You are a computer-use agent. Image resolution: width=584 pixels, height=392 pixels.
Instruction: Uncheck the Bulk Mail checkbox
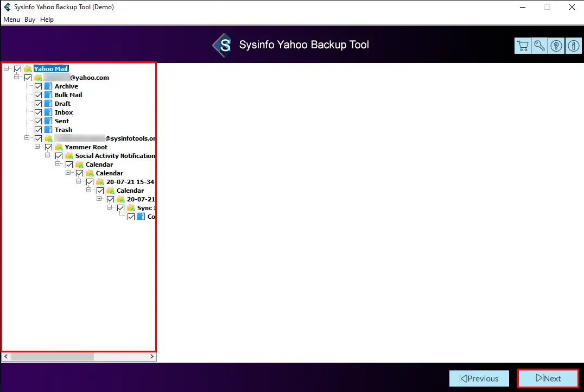[x=38, y=94]
